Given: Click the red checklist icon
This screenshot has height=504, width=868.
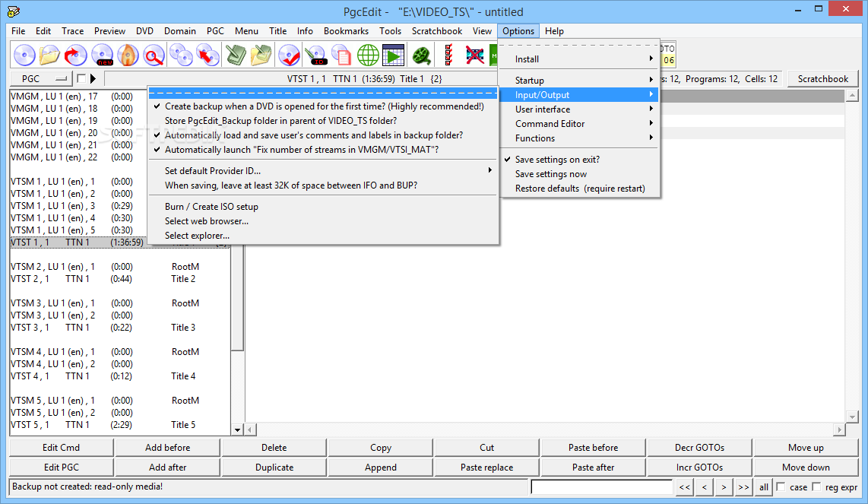Looking at the screenshot, I should (x=448, y=55).
